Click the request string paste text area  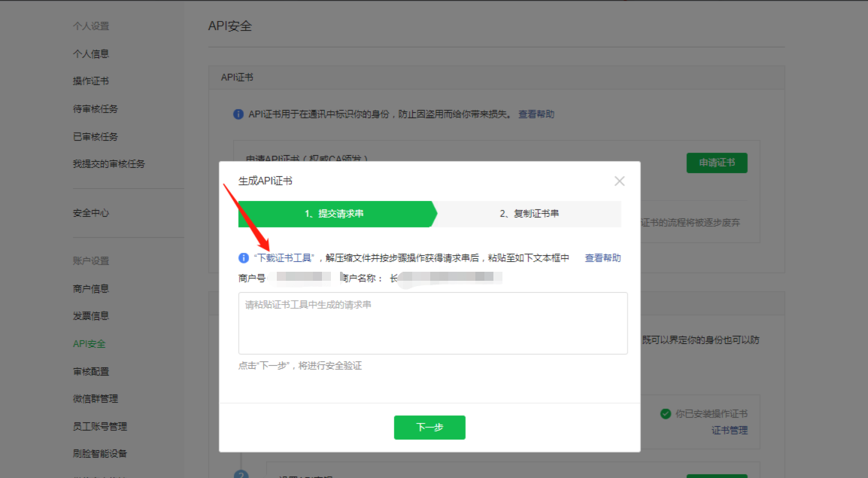click(433, 321)
